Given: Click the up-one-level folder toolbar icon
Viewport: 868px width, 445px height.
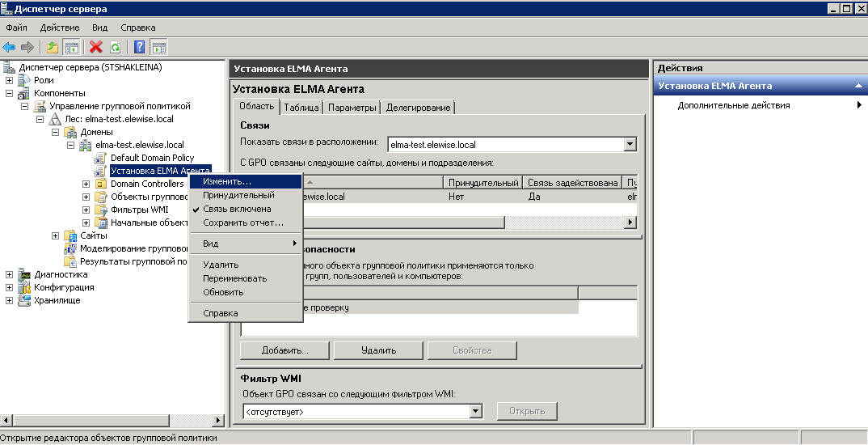Looking at the screenshot, I should (53, 47).
